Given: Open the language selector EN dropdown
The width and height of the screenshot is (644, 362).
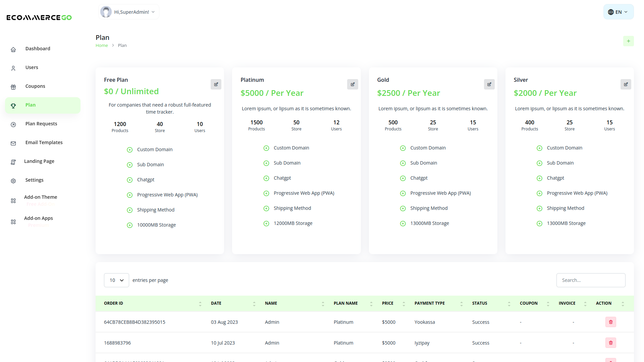Looking at the screenshot, I should (618, 12).
